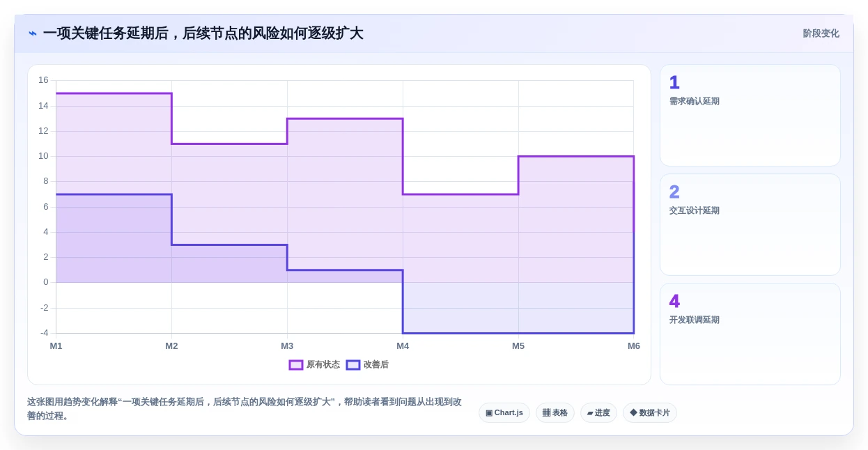Click the M2 axis label
868x450 pixels.
(171, 346)
